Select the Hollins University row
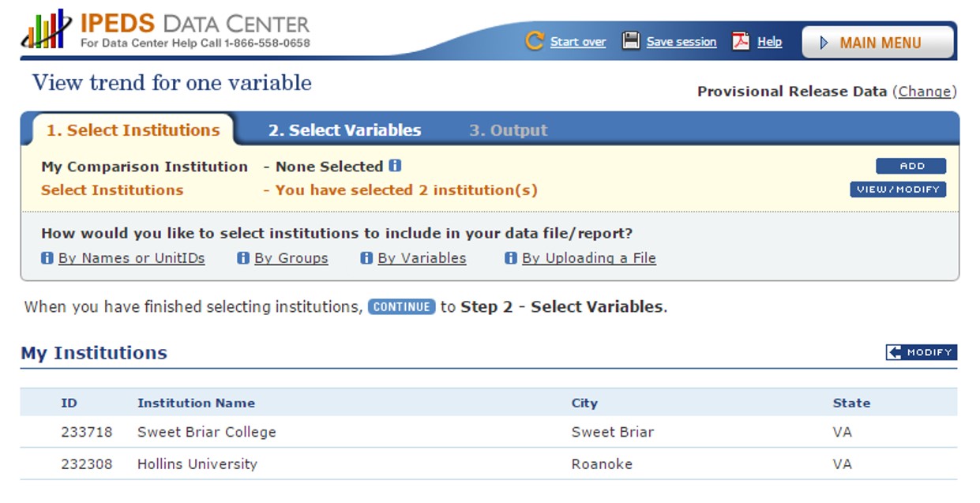 pyautogui.click(x=197, y=464)
